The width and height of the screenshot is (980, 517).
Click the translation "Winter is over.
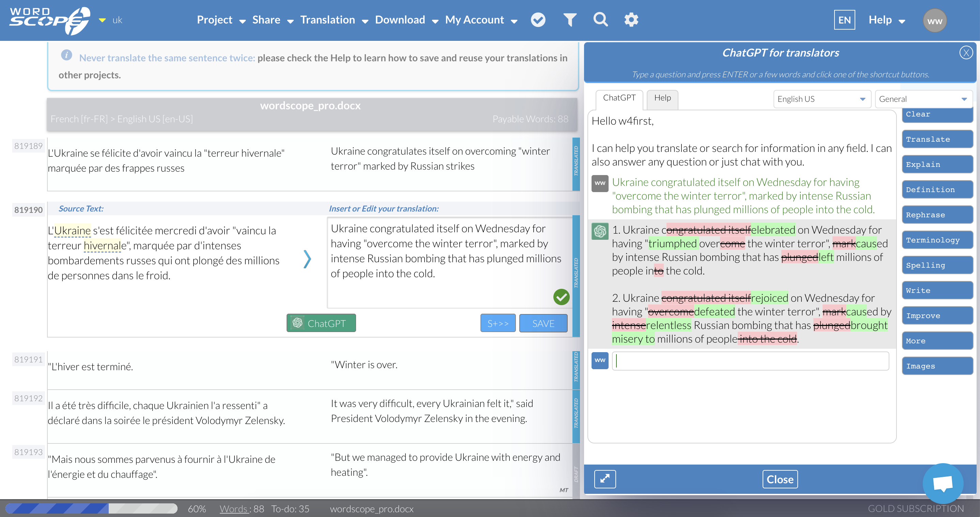tap(364, 364)
